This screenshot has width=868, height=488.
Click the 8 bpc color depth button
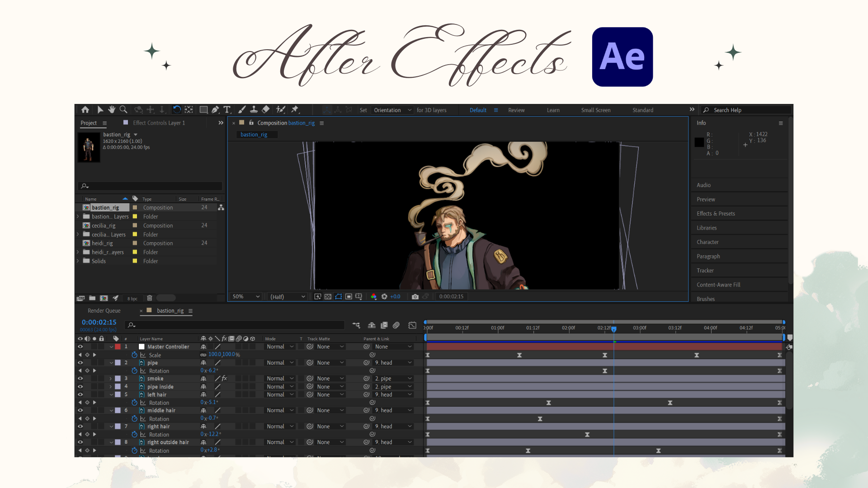[x=132, y=299]
